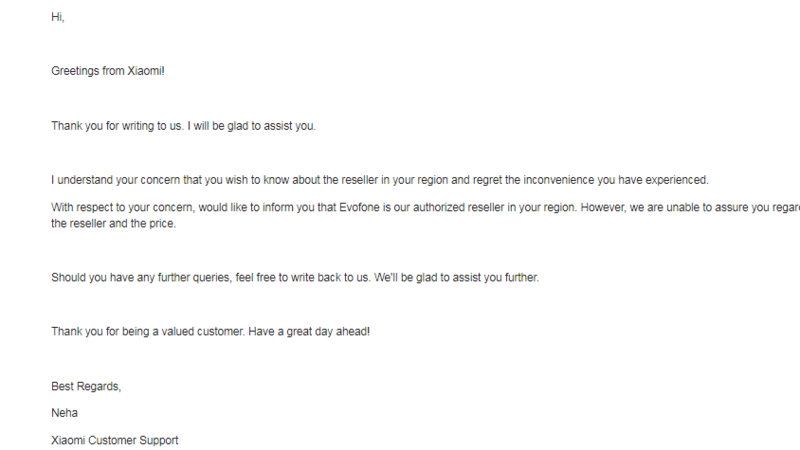800x450 pixels.
Task: Click the agent name "Neha"
Action: point(64,412)
